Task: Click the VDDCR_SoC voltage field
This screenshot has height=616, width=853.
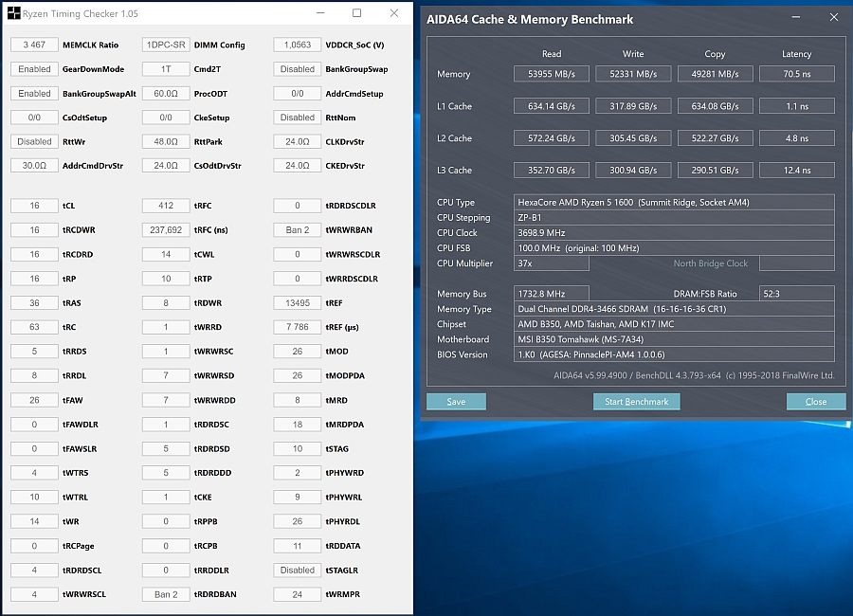Action: [x=298, y=45]
